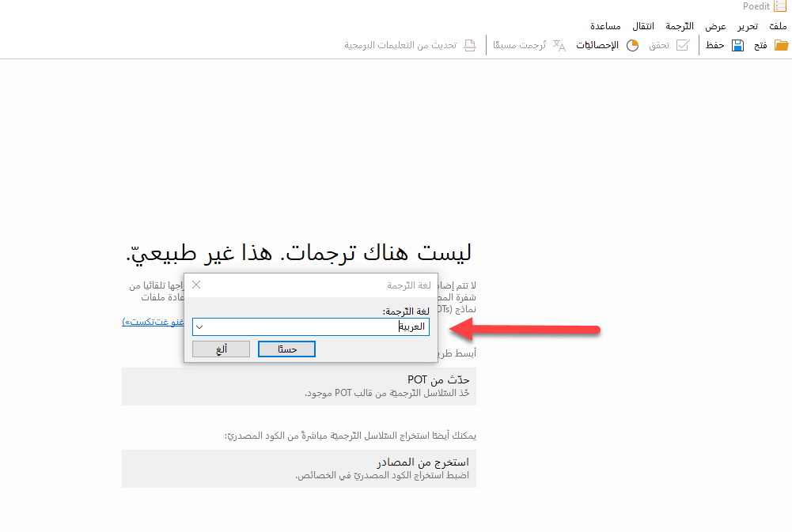Click the فتح toolbar label
The image size is (792, 532).
pyautogui.click(x=760, y=45)
